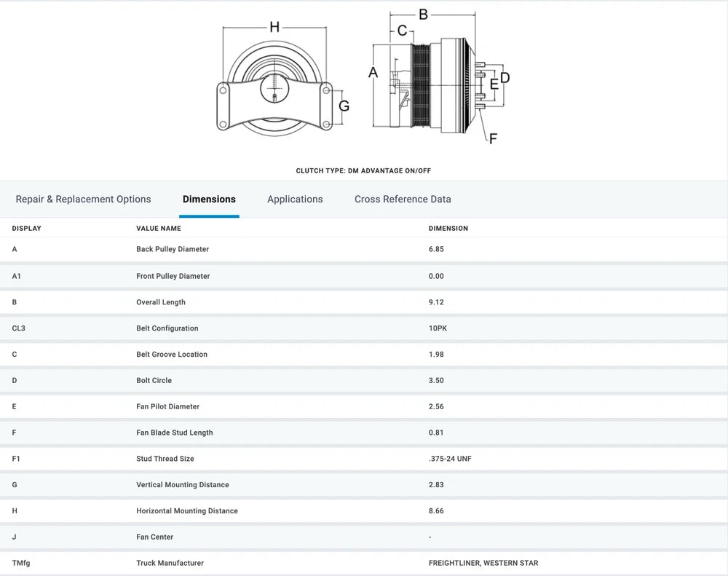Viewport: 728px width, 576px height.
Task: Click the Belt Configuration value 10PK
Action: click(x=438, y=328)
